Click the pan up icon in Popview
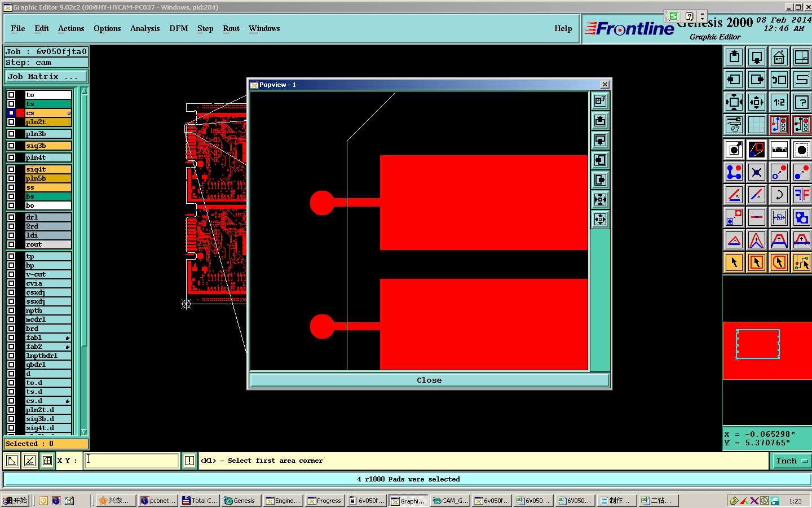 [600, 121]
